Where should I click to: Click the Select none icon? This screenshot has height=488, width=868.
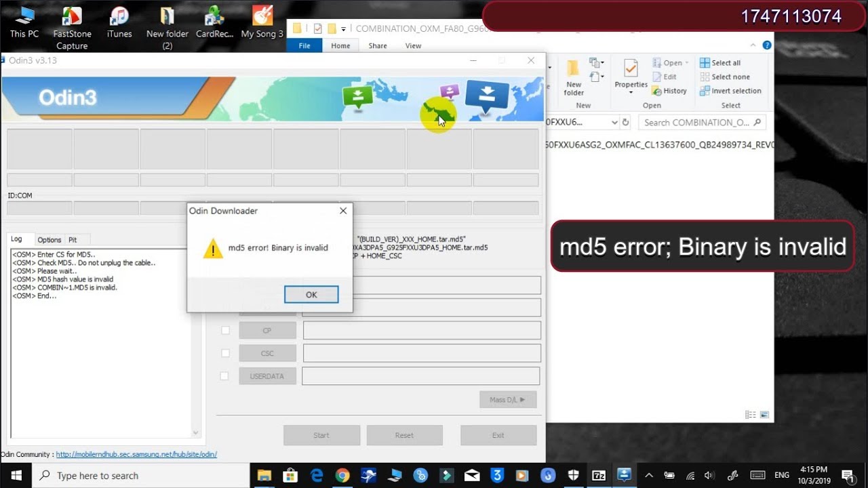pos(705,77)
